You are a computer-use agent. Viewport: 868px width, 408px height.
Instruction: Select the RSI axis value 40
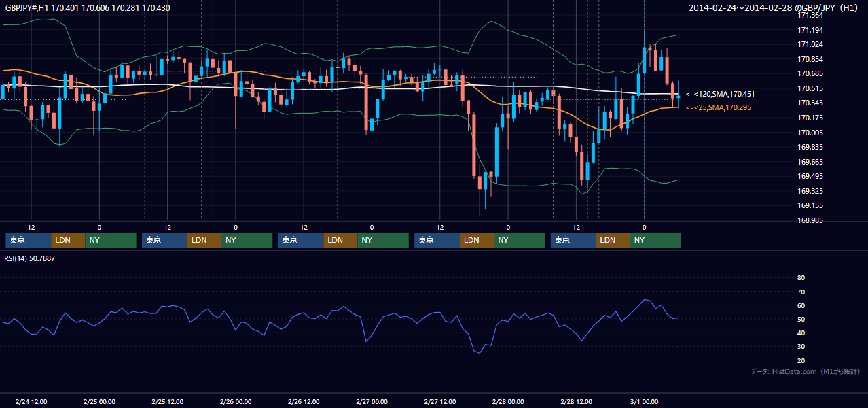click(x=801, y=333)
